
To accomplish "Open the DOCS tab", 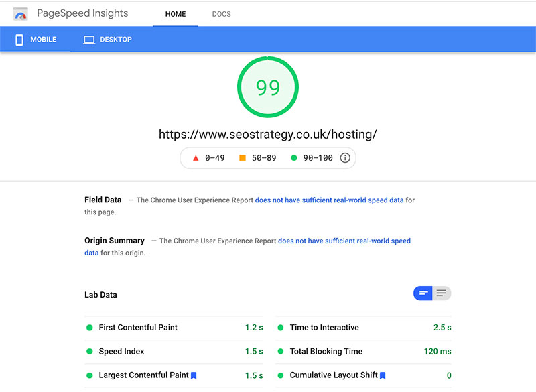I will [x=222, y=14].
